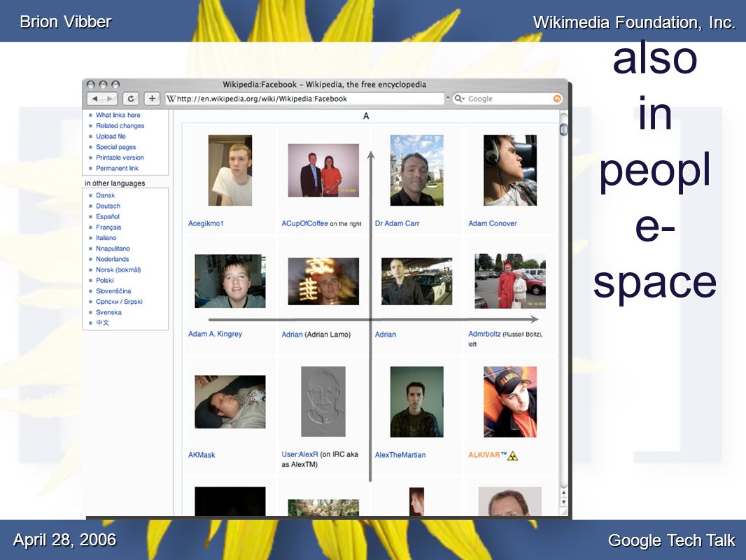Open the Adrian (Adrian Lamo) user link
The width and height of the screenshot is (746, 560).
(292, 335)
